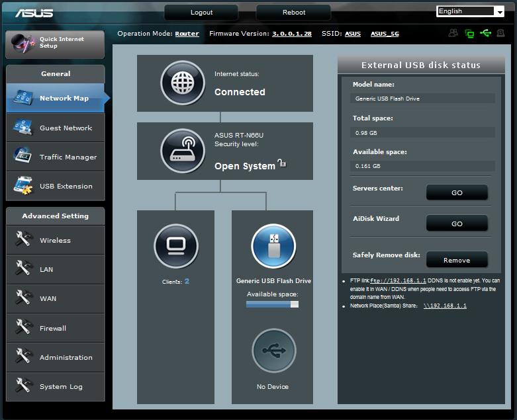Click the clients count number 2

pyautogui.click(x=187, y=281)
